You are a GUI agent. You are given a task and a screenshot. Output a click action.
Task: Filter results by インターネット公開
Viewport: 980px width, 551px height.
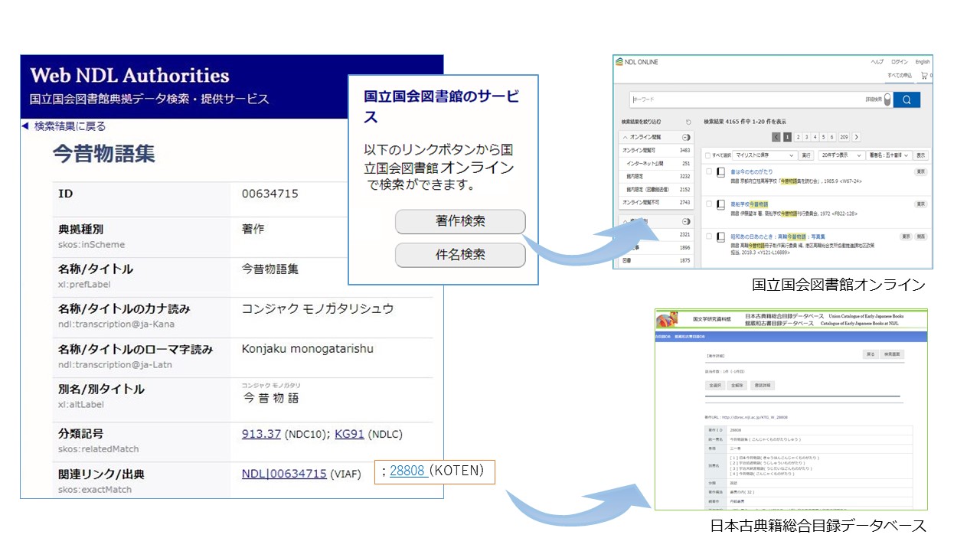[656, 163]
